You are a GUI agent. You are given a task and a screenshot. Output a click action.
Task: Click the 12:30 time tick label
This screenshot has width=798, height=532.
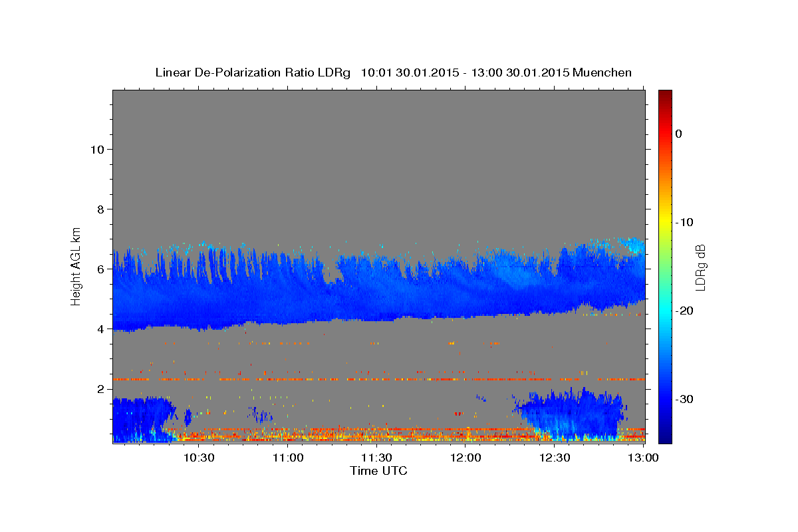pyautogui.click(x=555, y=458)
